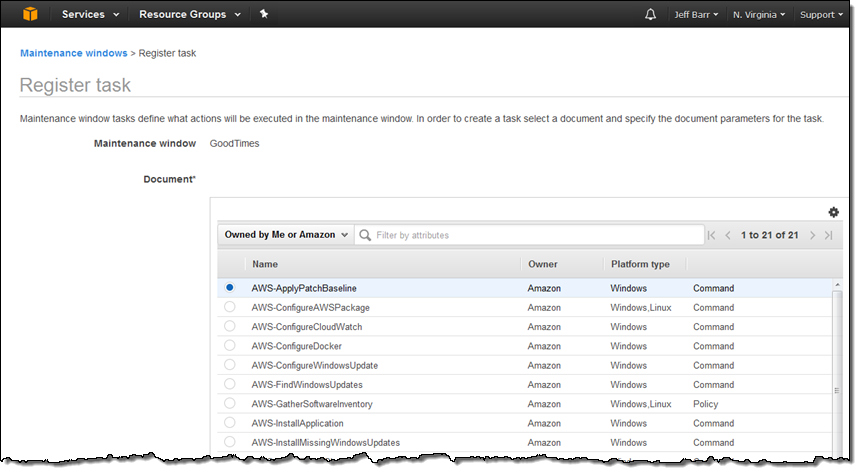Open the N. Virginia region dropdown
Image resolution: width=860 pixels, height=473 pixels.
point(759,15)
